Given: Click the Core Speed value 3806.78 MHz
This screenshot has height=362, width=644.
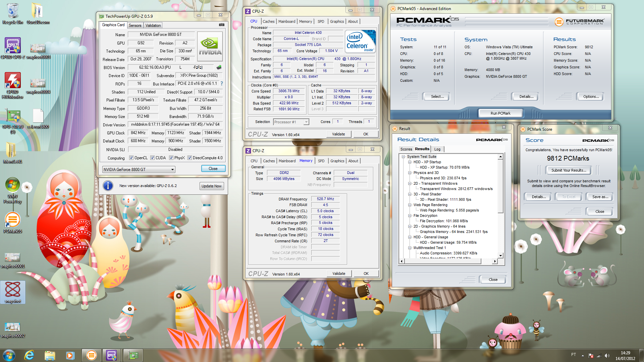Looking at the screenshot, I should point(289,91).
